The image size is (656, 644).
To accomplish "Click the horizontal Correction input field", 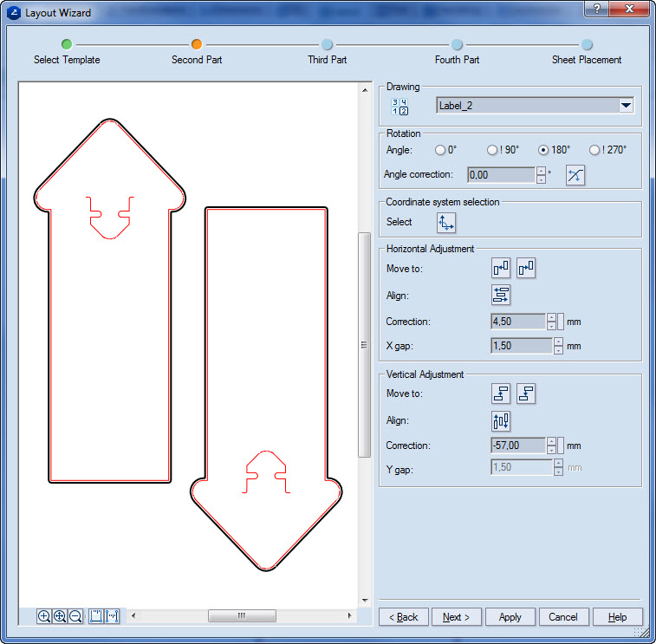I will click(517, 322).
